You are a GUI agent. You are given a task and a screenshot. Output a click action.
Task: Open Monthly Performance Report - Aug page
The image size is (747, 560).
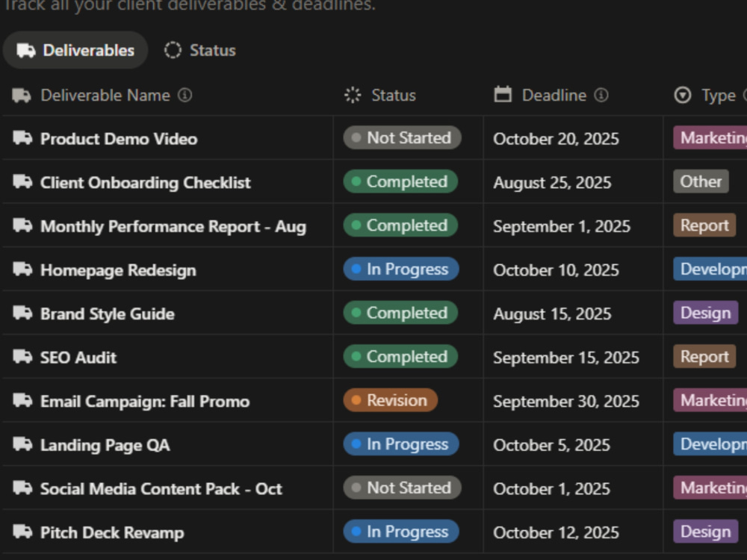point(173,226)
